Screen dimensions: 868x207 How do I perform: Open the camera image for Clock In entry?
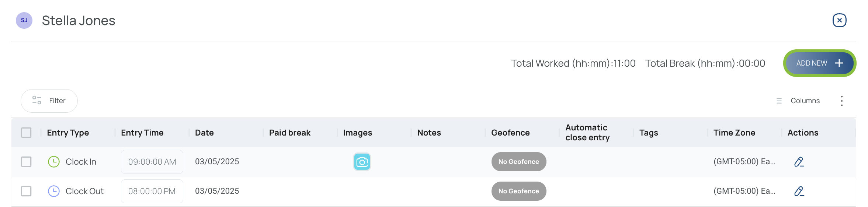(362, 162)
